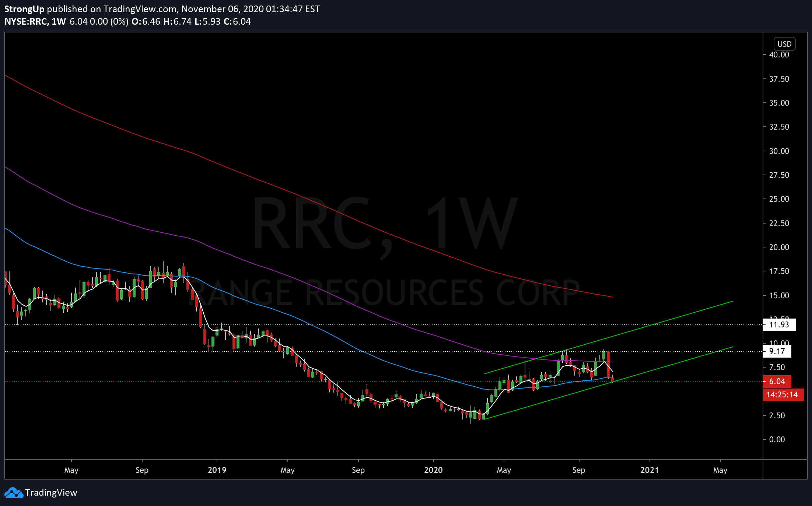Screen dimensions: 812x506
Task: Click the May label after 2020
Action: [x=504, y=470]
